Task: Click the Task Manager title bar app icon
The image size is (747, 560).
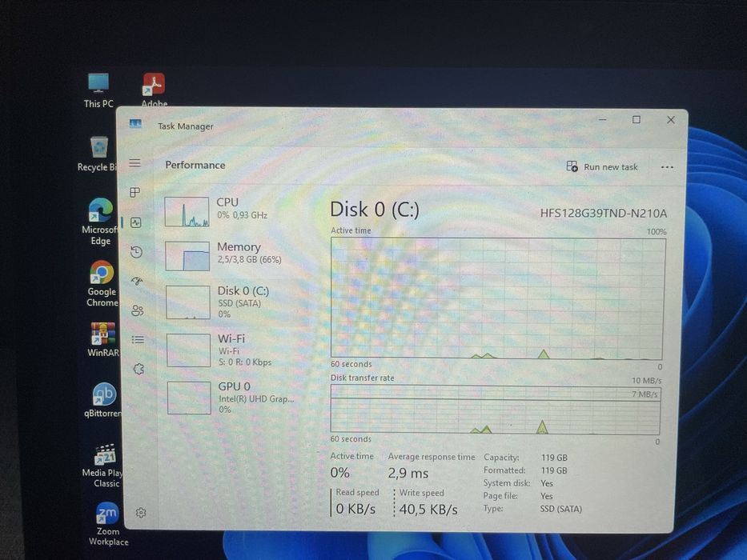Action: coord(135,124)
